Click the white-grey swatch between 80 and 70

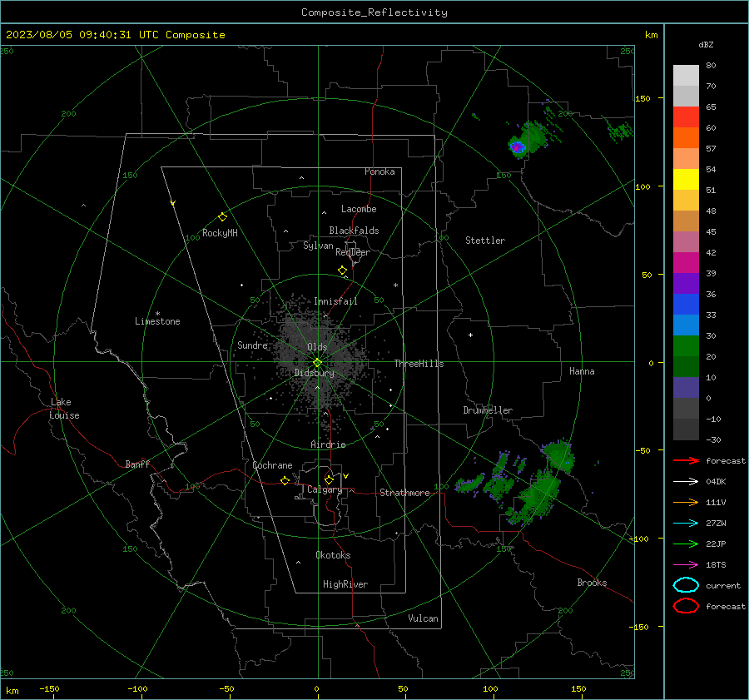point(686,76)
